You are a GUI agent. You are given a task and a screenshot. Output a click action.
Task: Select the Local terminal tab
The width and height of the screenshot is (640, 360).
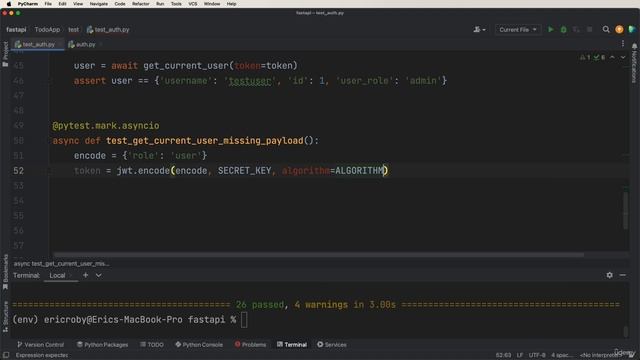pos(57,276)
